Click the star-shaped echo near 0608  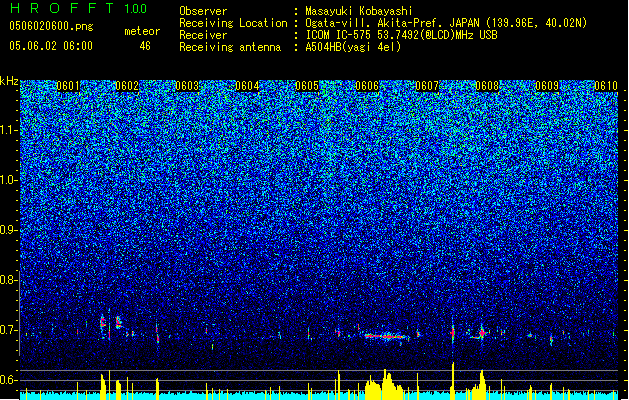482,333
